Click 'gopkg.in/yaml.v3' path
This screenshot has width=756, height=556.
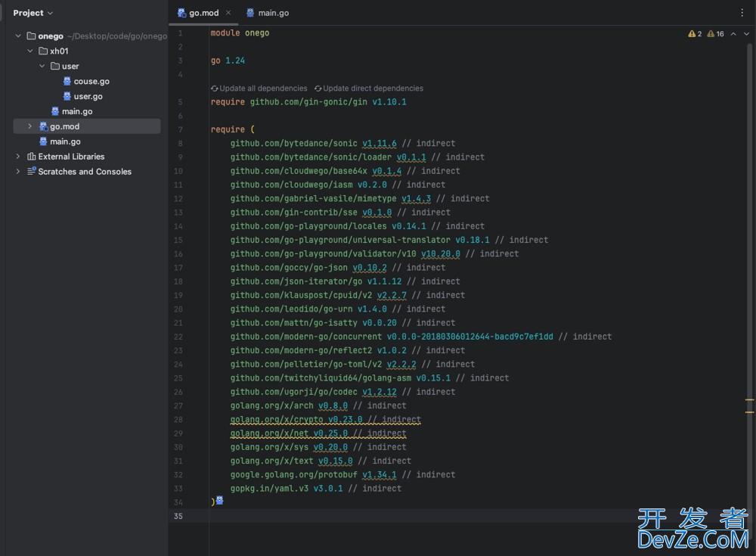click(270, 489)
